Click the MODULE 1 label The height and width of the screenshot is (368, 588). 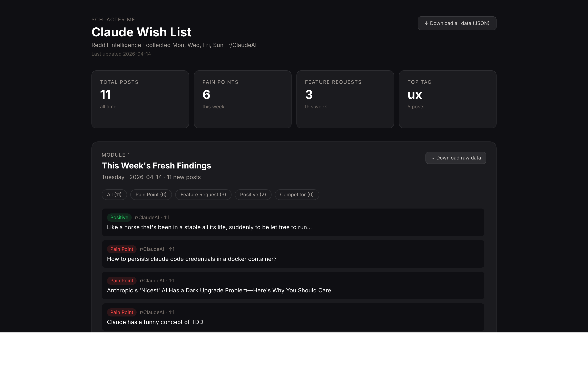116,155
